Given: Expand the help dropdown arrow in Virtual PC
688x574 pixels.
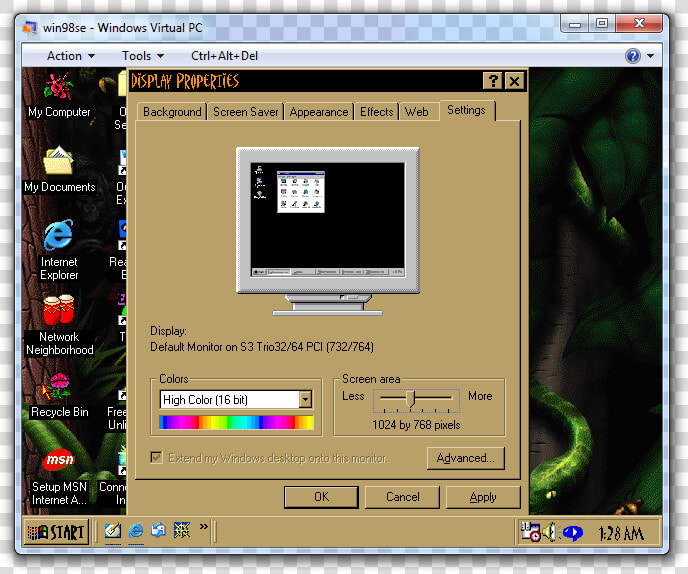Looking at the screenshot, I should pyautogui.click(x=650, y=56).
